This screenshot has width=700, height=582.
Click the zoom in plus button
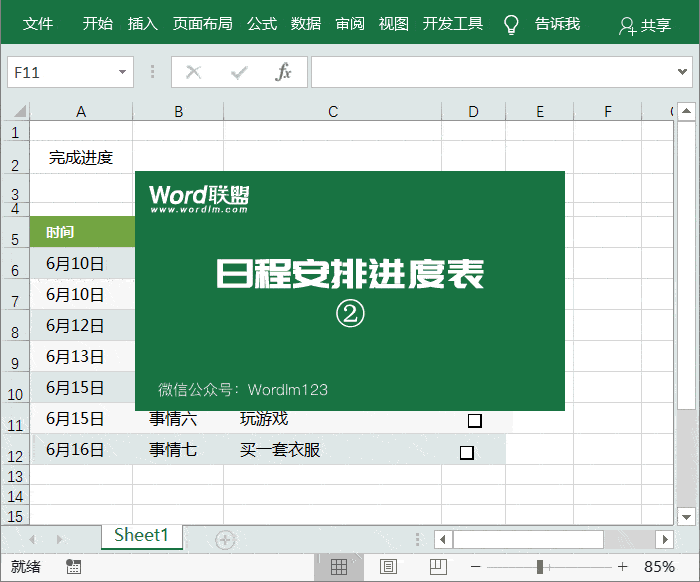tap(622, 567)
